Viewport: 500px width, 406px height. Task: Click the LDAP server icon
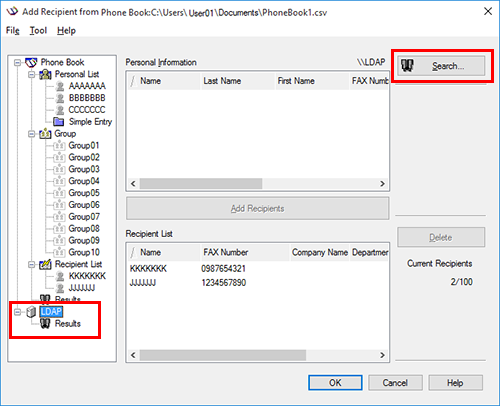click(x=31, y=312)
